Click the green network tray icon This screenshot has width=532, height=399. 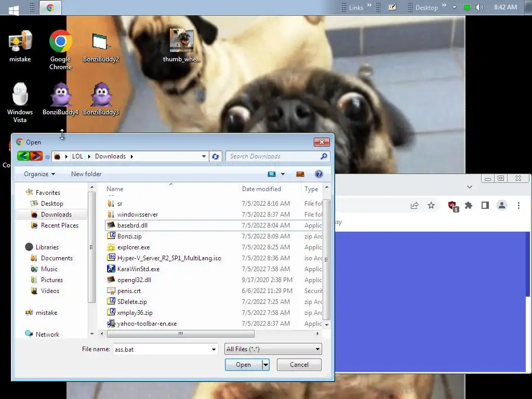pyautogui.click(x=467, y=7)
